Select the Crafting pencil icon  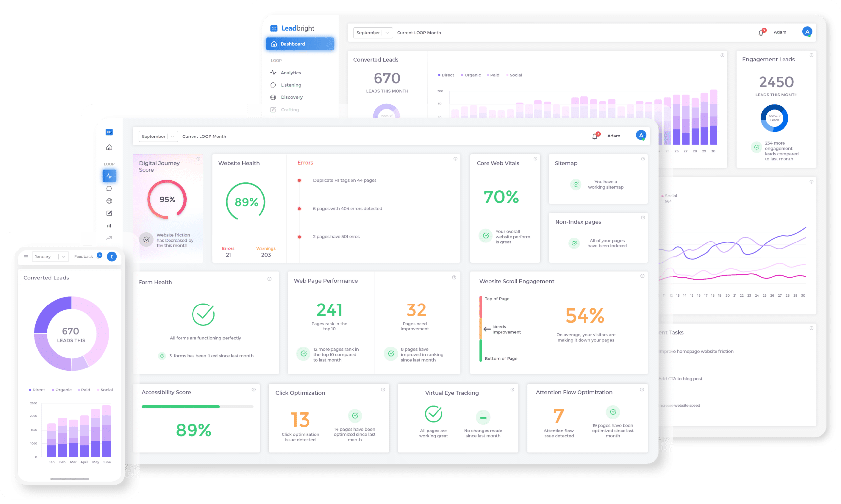(109, 213)
